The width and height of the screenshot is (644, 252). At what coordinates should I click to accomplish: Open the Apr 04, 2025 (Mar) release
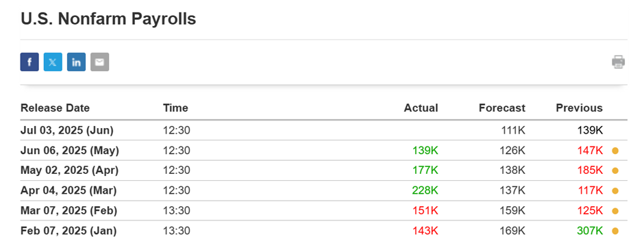click(x=69, y=191)
